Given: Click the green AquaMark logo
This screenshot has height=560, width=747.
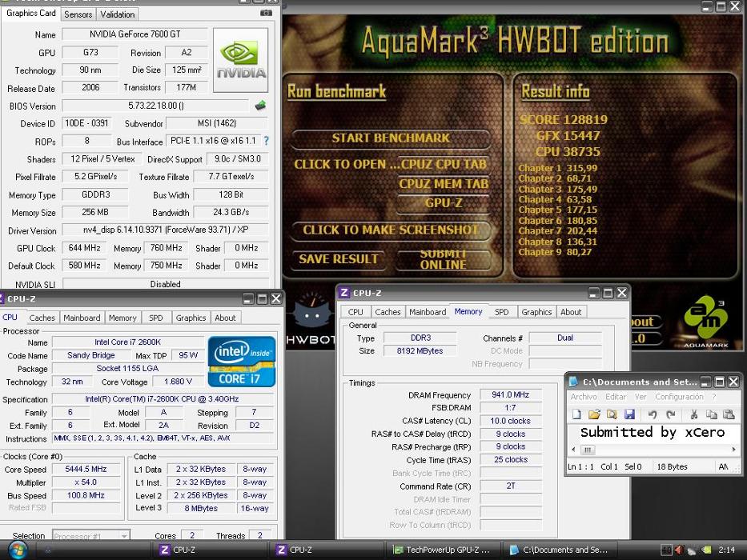Looking at the screenshot, I should [x=706, y=322].
